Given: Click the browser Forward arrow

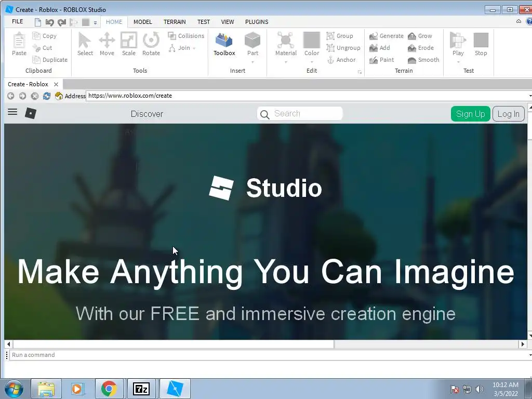Looking at the screenshot, I should 22,96.
